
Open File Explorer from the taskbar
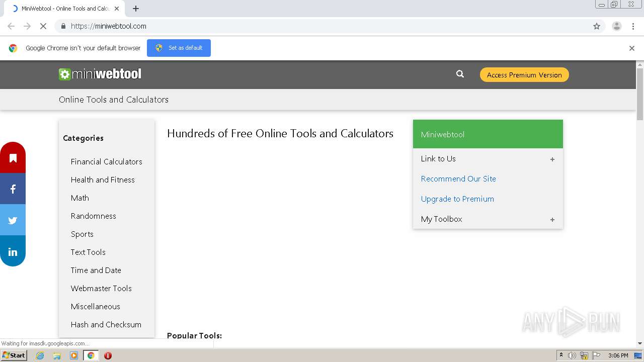[x=57, y=355]
